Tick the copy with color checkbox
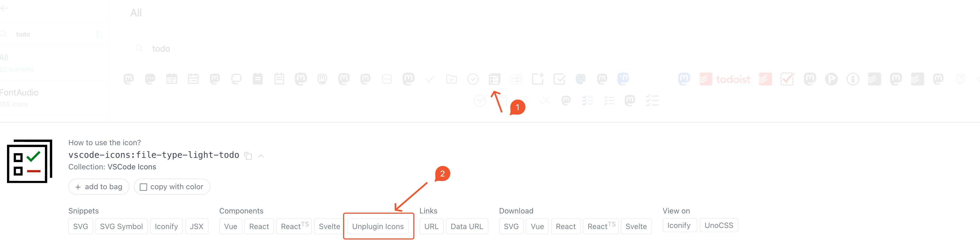 (x=143, y=187)
